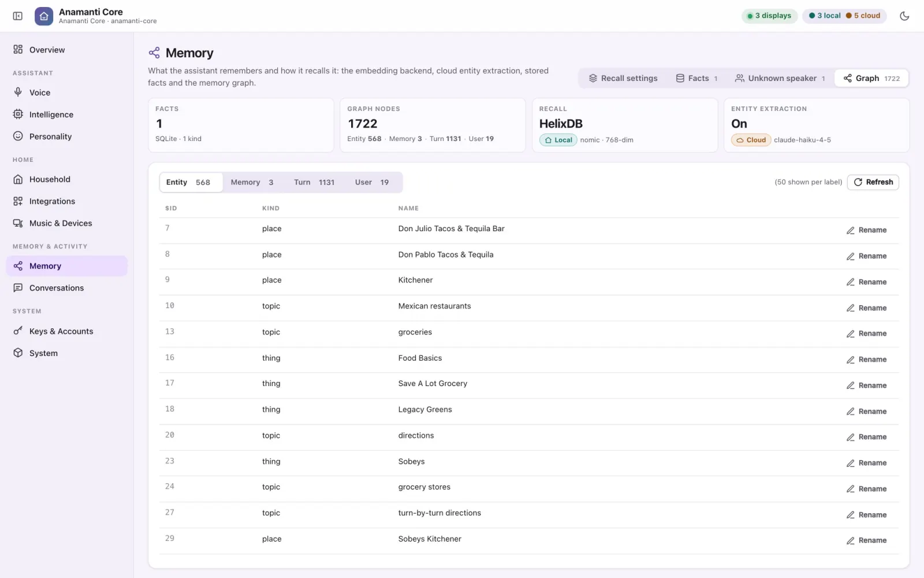Click the grocery stores name cell
The image size is (924, 578).
click(424, 487)
